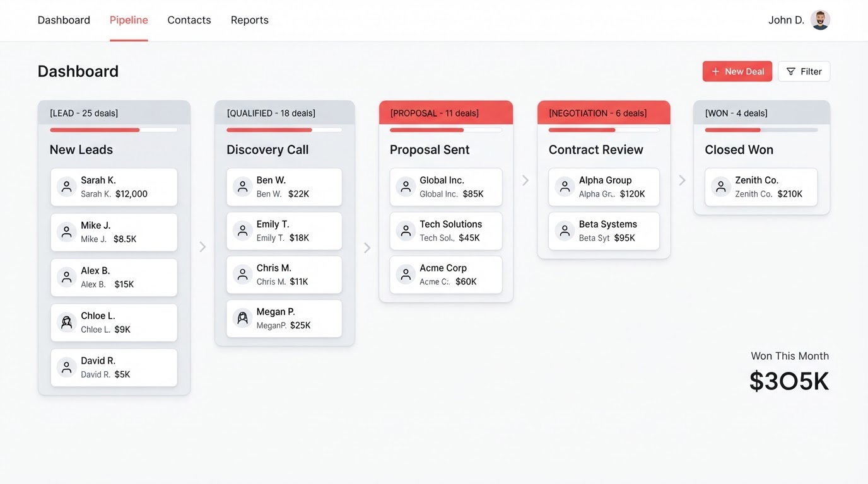Click Tech Solutions card avatar icon
Image resolution: width=868 pixels, height=484 pixels.
coord(406,231)
